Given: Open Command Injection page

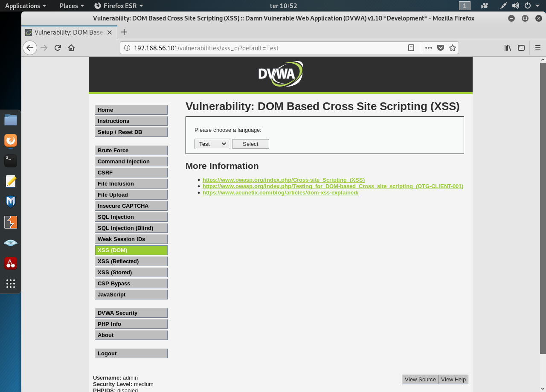Looking at the screenshot, I should pyautogui.click(x=131, y=162).
